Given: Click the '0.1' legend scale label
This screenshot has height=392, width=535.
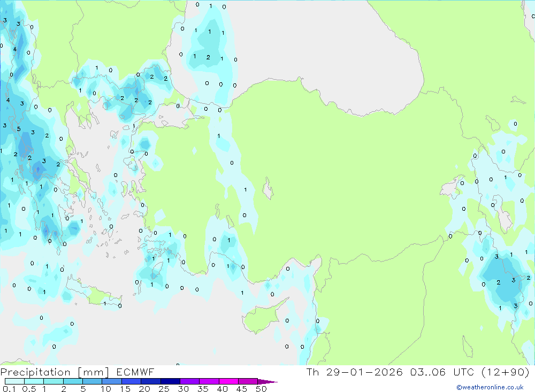Looking at the screenshot, I should coord(9,389).
